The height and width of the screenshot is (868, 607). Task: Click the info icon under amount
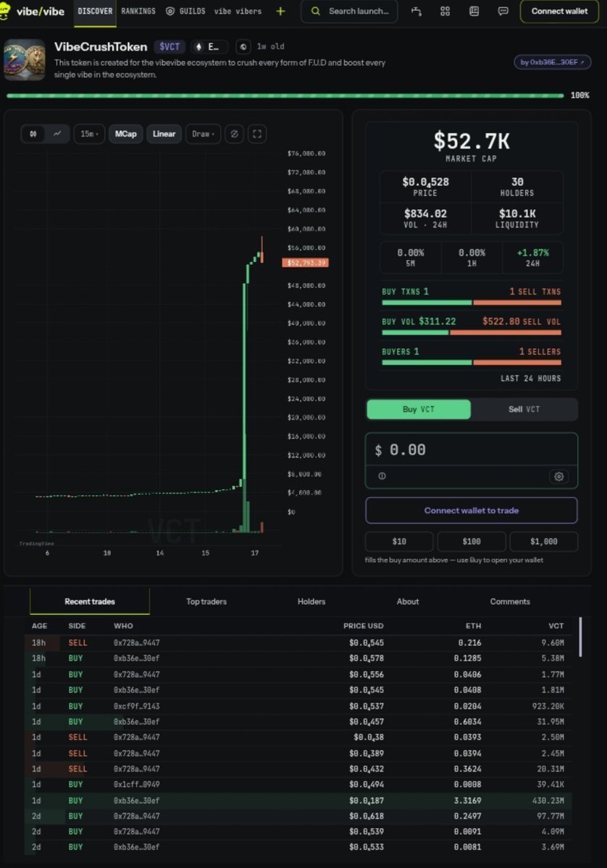382,476
